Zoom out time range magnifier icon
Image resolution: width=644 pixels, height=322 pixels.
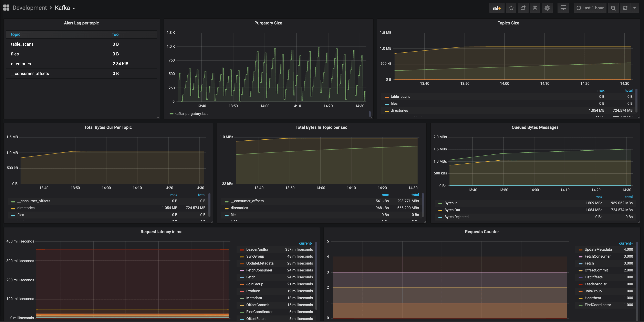(x=613, y=8)
